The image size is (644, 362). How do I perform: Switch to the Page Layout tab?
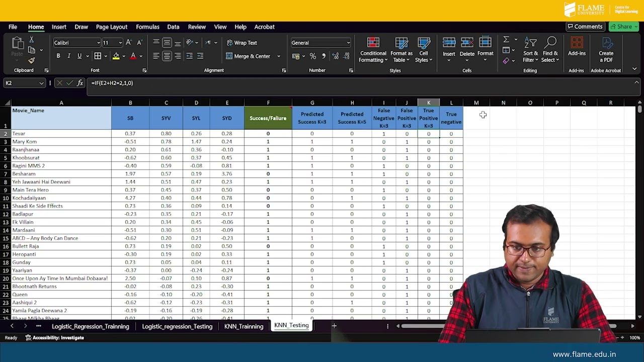pyautogui.click(x=112, y=27)
